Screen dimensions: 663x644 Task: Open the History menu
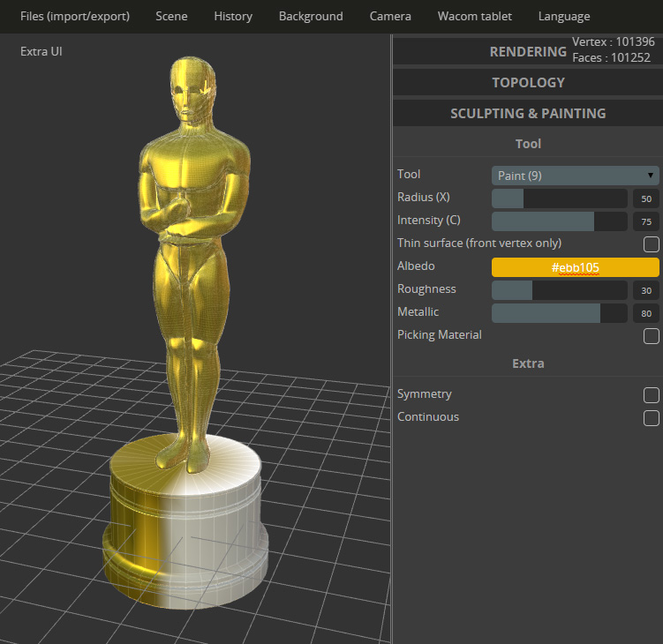(233, 16)
